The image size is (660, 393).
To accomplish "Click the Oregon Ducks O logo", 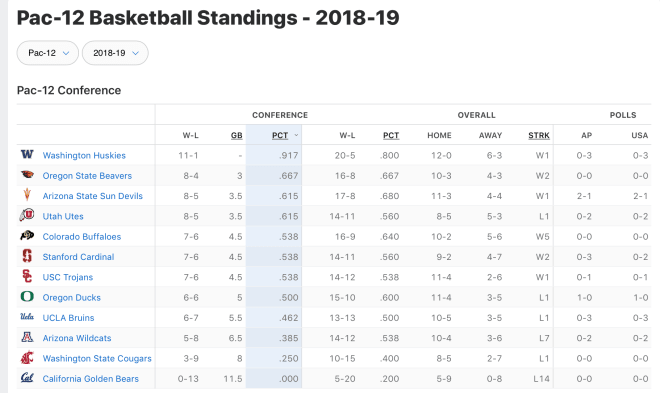I will tap(27, 297).
